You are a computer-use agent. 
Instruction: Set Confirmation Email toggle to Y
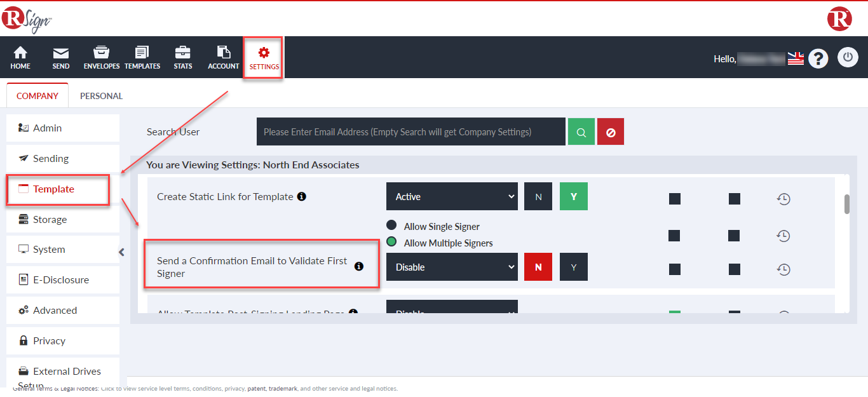click(x=574, y=267)
